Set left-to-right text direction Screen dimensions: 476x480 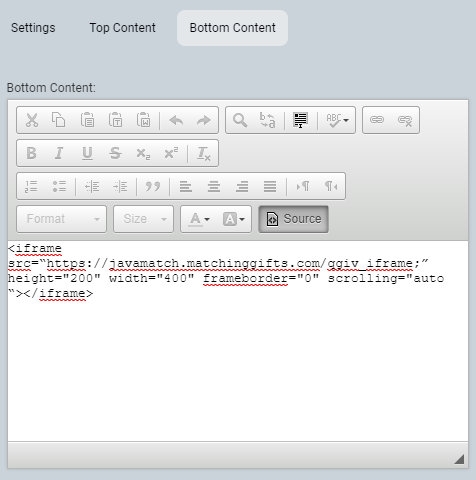click(303, 186)
